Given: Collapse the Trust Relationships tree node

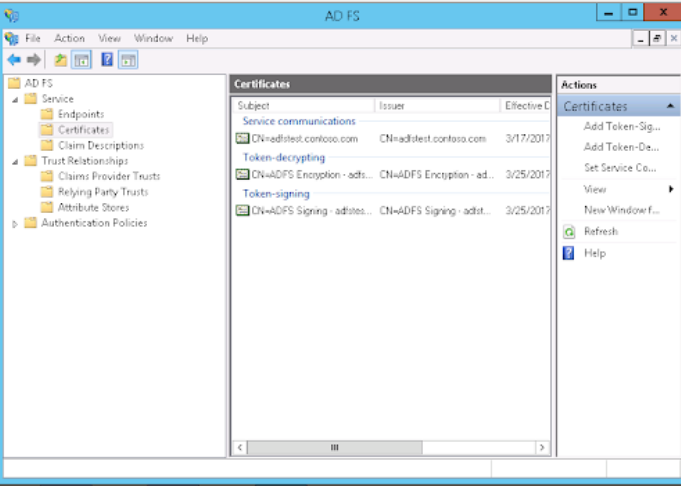Looking at the screenshot, I should pos(15,162).
